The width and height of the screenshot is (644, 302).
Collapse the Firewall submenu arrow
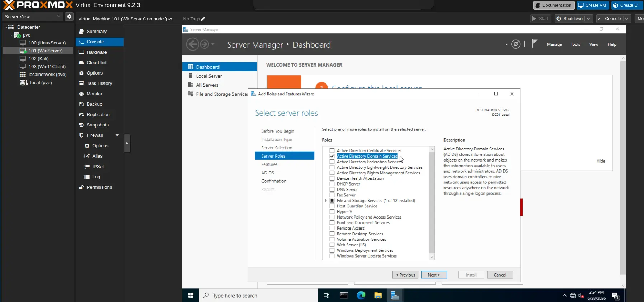(117, 135)
